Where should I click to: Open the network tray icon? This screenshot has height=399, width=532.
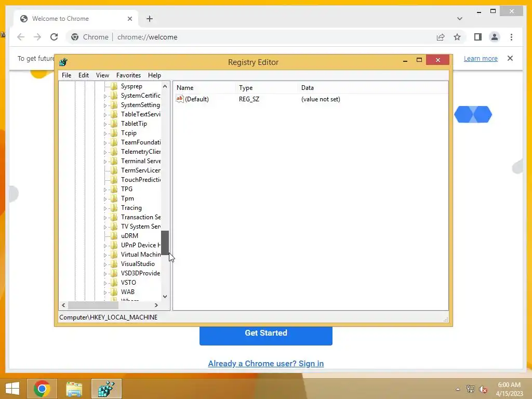[470, 389]
